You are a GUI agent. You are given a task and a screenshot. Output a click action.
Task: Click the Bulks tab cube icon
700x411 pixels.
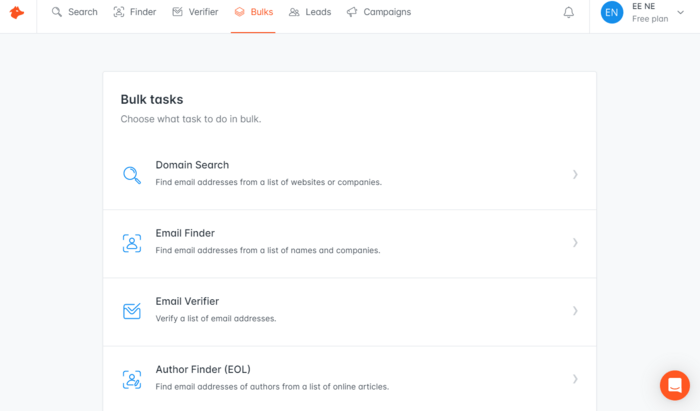point(240,12)
